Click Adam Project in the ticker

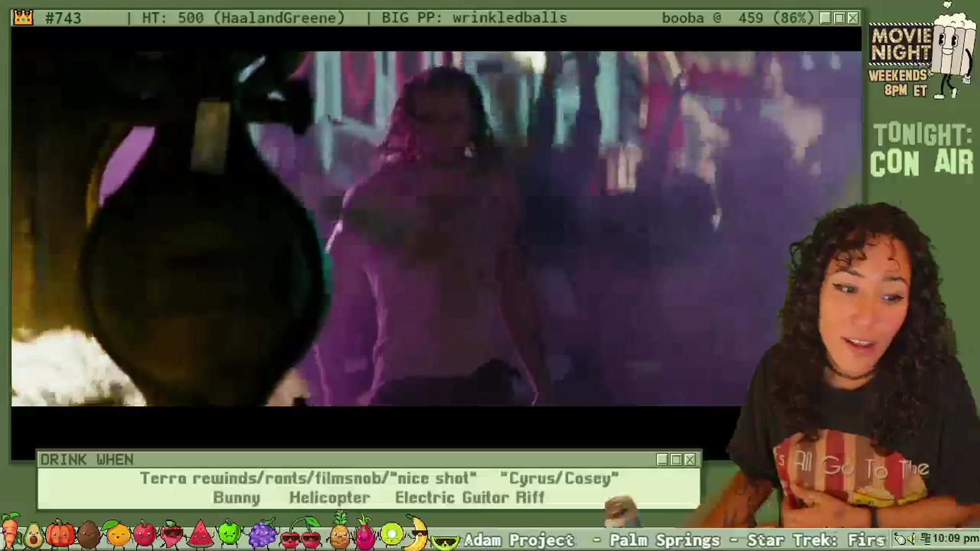pos(519,540)
